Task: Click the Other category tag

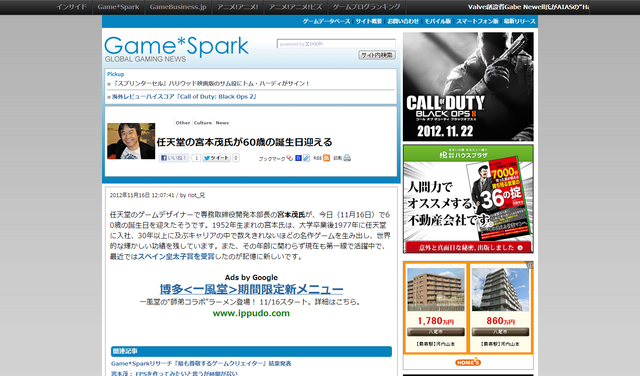Action: point(183,122)
